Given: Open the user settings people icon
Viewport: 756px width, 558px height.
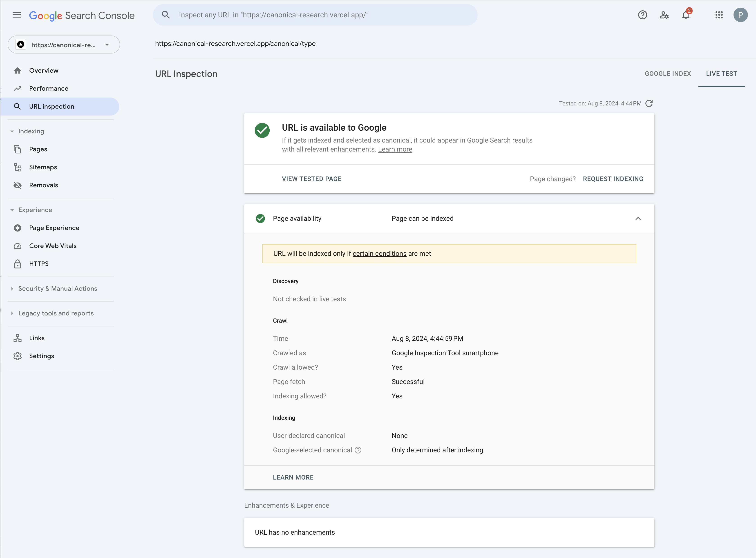Looking at the screenshot, I should click(664, 15).
